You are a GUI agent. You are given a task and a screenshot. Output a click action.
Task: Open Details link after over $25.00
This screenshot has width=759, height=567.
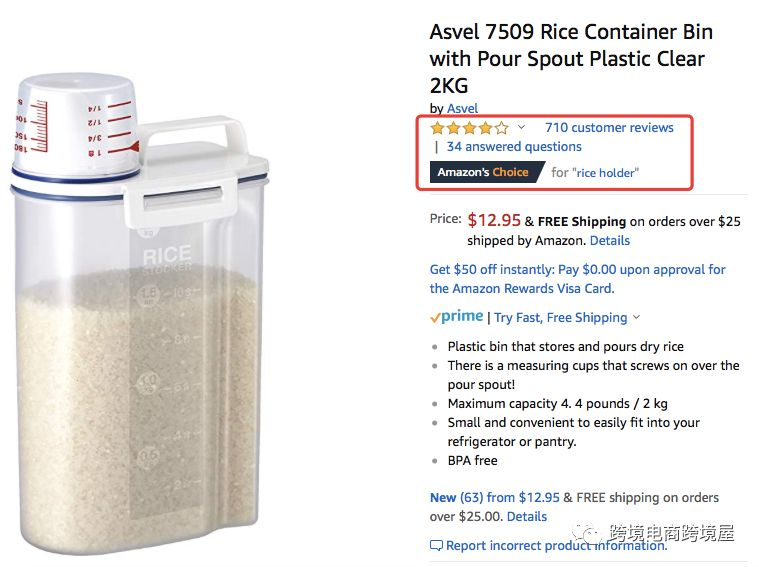click(527, 517)
